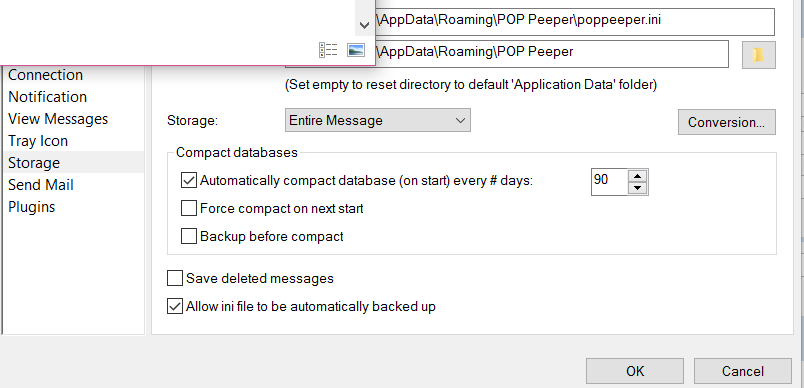
Task: Toggle Allow ini file automatic backup
Action: click(175, 307)
